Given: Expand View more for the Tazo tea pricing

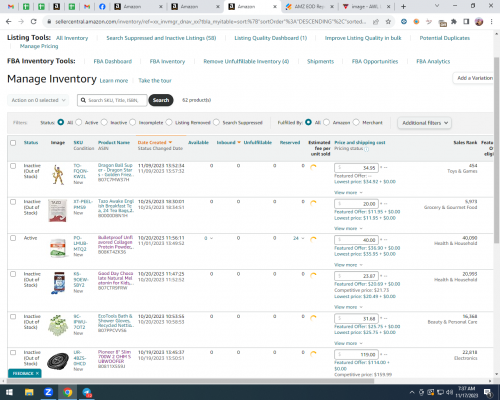Looking at the screenshot, I should click(x=348, y=229).
